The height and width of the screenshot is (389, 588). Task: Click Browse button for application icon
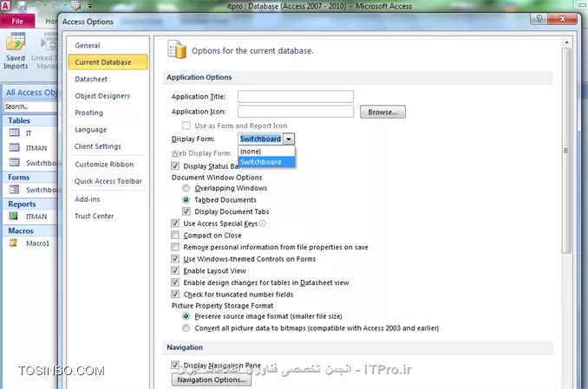[x=382, y=112]
